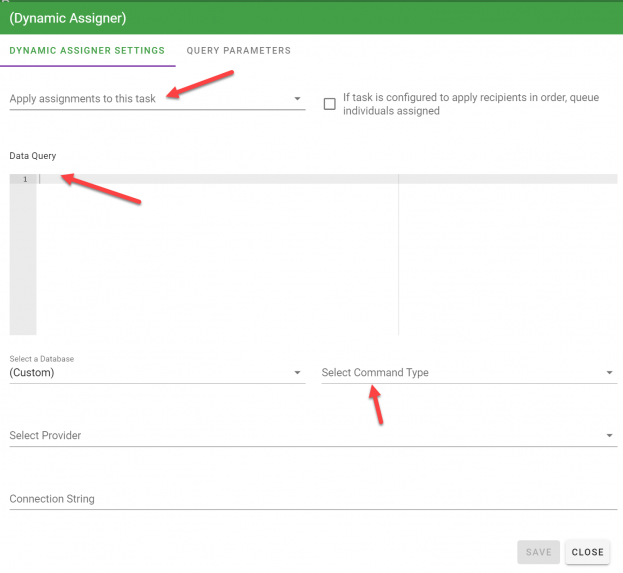This screenshot has width=623, height=573.
Task: Click the Select Provider dropdown arrow
Action: 609,436
